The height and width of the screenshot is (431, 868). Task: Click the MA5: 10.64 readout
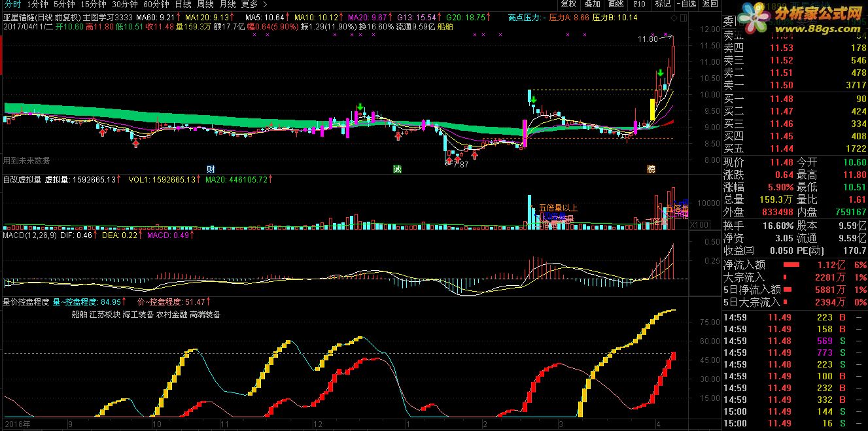(266, 18)
